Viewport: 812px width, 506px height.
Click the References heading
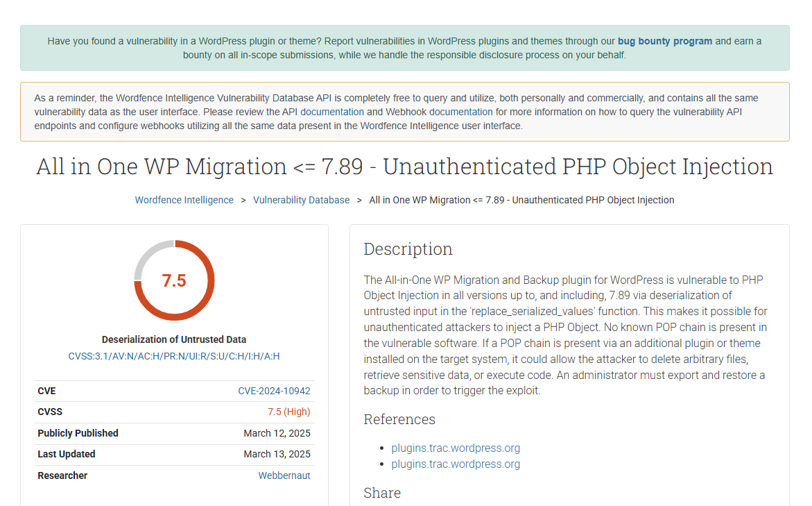399,419
